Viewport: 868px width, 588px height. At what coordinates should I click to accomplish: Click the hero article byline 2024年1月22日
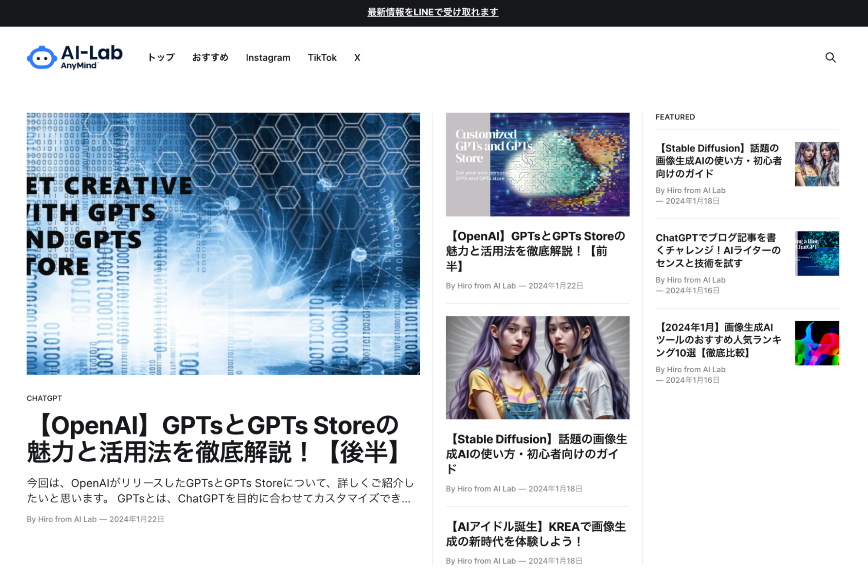pos(95,519)
